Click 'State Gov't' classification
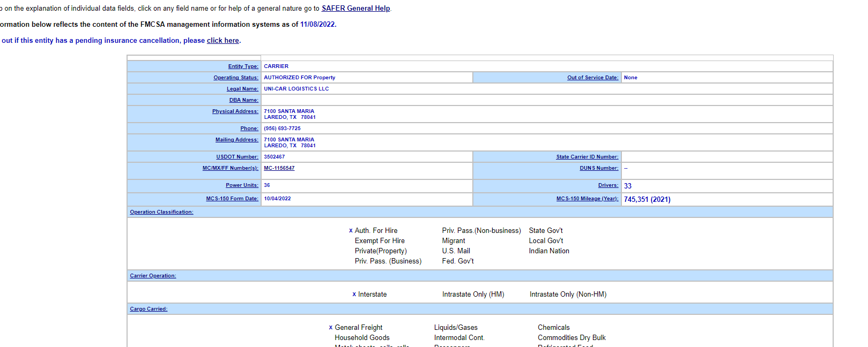Image resolution: width=868 pixels, height=347 pixels. tap(546, 231)
